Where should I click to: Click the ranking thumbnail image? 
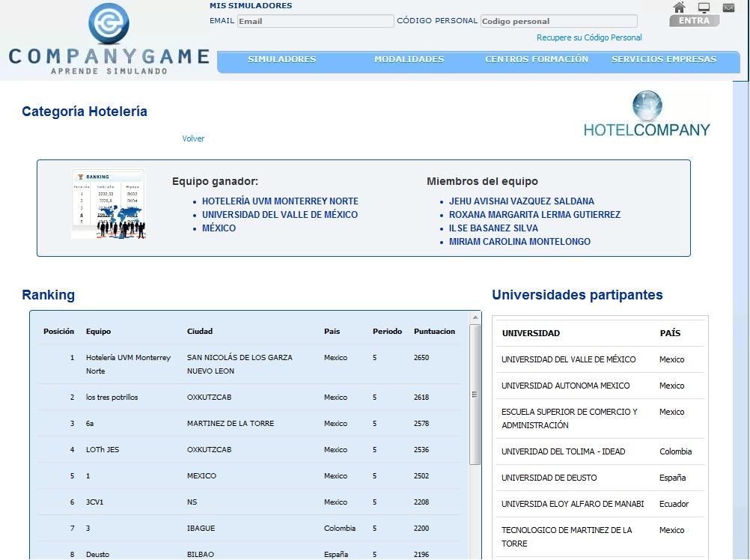coord(108,204)
